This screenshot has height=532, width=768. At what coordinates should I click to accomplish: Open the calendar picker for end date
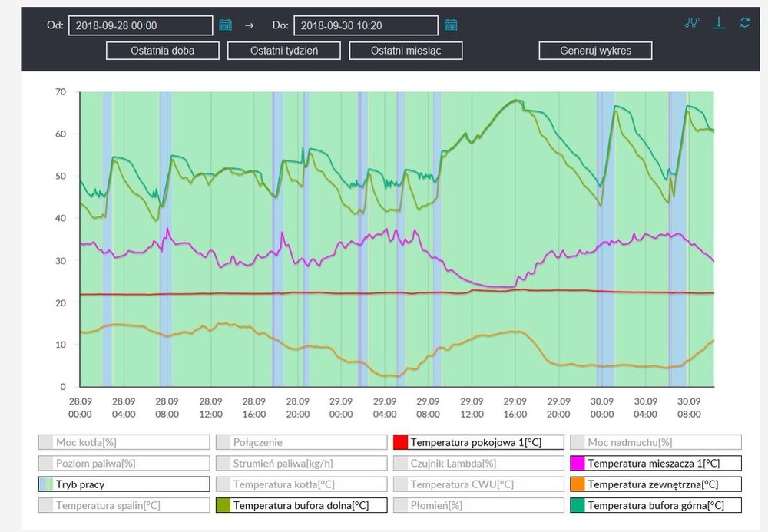tap(451, 25)
